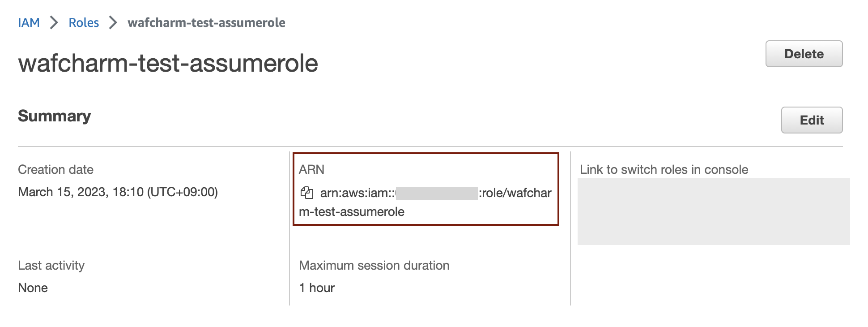Click the wafcharm-test-assumerole page title
The width and height of the screenshot is (868, 327).
168,63
